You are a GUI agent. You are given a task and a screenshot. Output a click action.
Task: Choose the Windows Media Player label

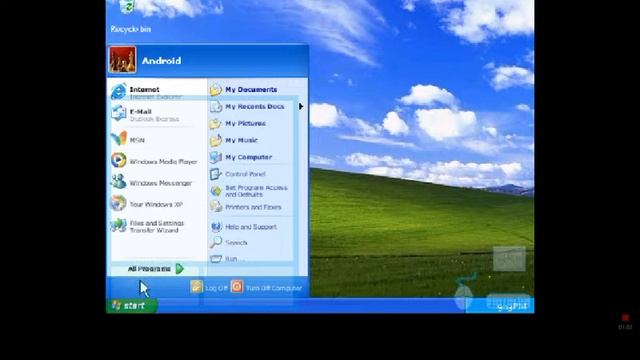click(163, 162)
